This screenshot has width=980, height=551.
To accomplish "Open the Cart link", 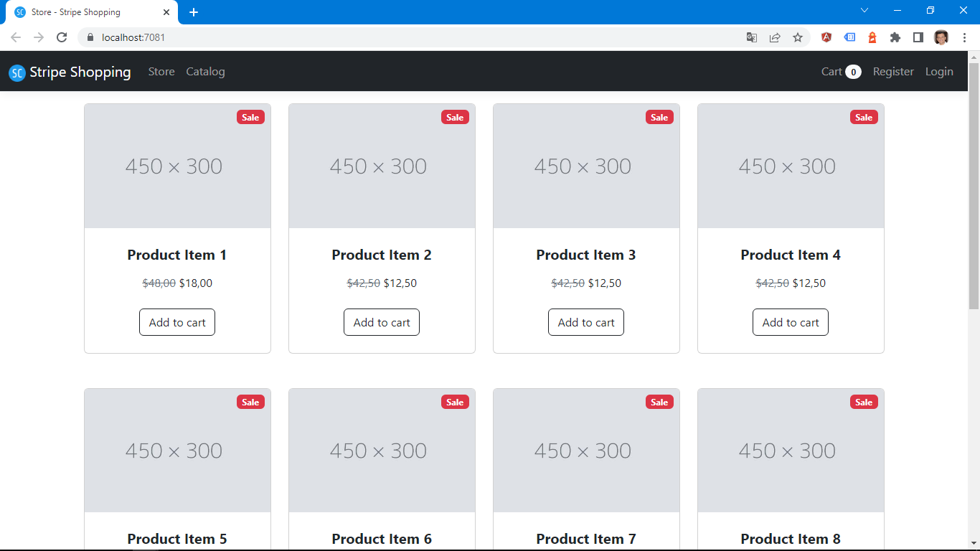I will [x=842, y=72].
